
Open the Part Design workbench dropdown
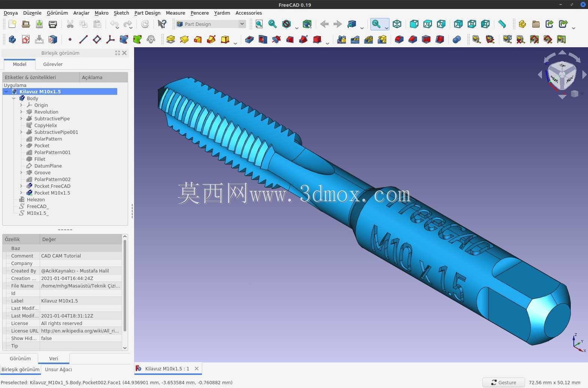tap(211, 24)
